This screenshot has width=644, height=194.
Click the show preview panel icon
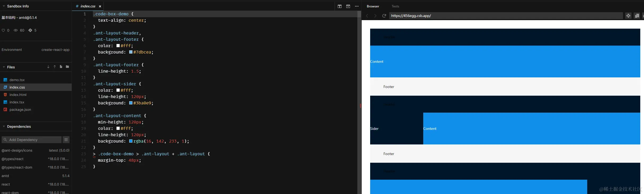(348, 6)
